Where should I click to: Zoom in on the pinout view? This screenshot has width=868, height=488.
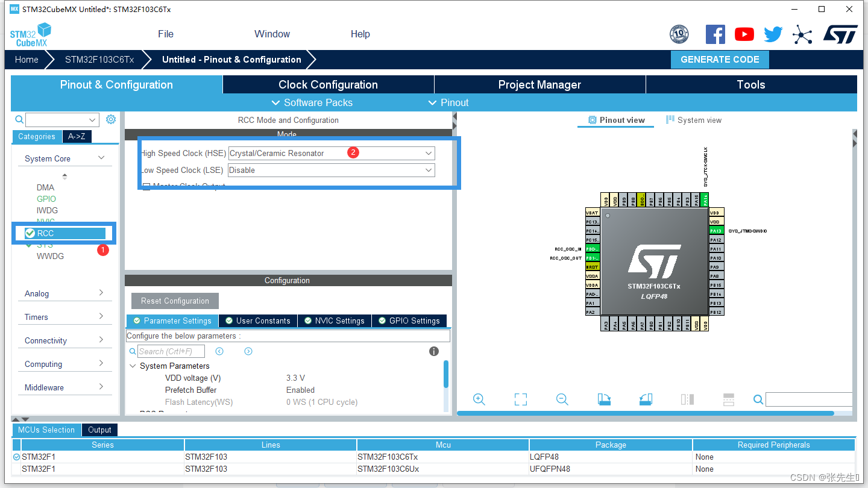point(479,399)
